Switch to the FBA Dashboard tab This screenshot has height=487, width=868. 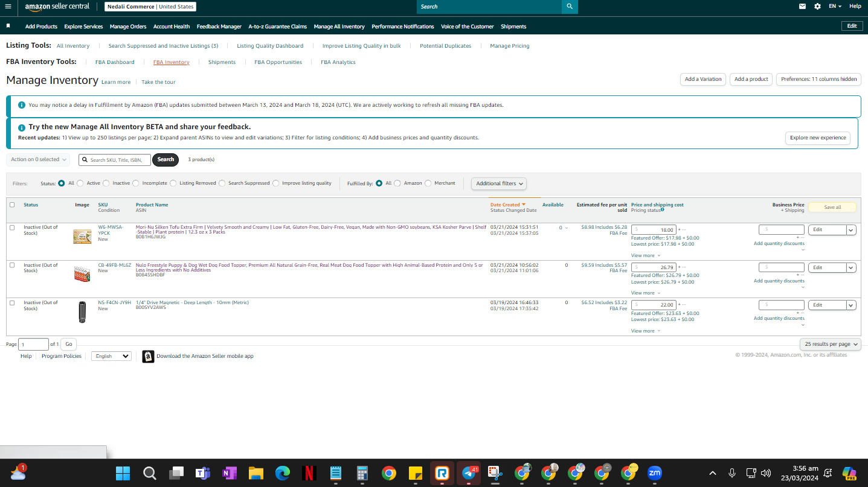(115, 62)
